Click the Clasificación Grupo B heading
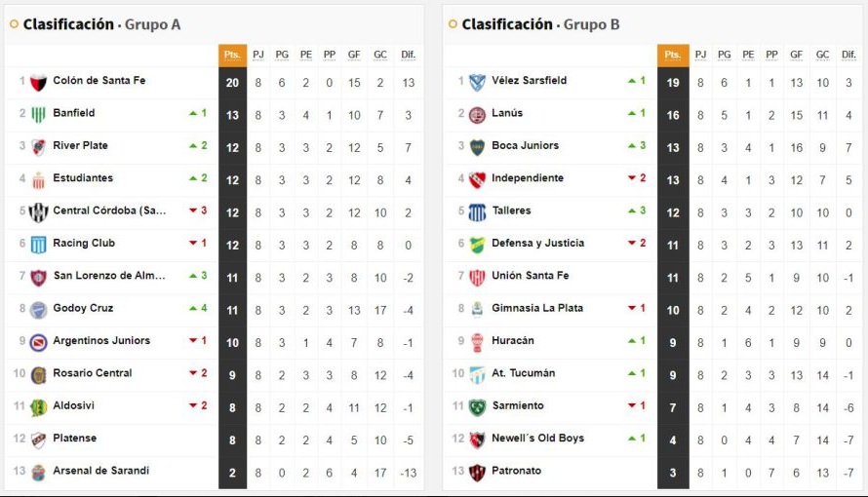Viewport: 868px width, 497px height. (540, 24)
